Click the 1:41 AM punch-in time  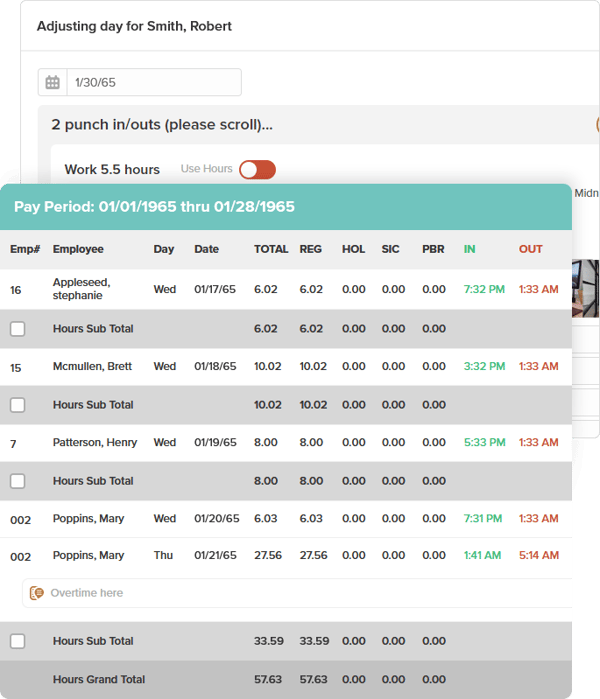(482, 555)
